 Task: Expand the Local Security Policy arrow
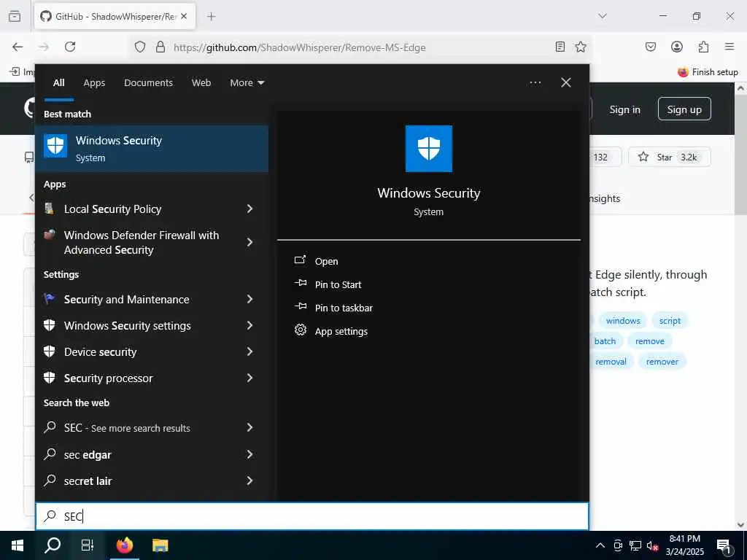click(249, 209)
